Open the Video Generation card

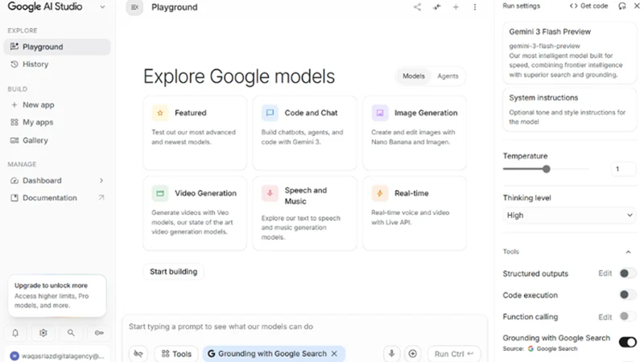click(x=195, y=213)
